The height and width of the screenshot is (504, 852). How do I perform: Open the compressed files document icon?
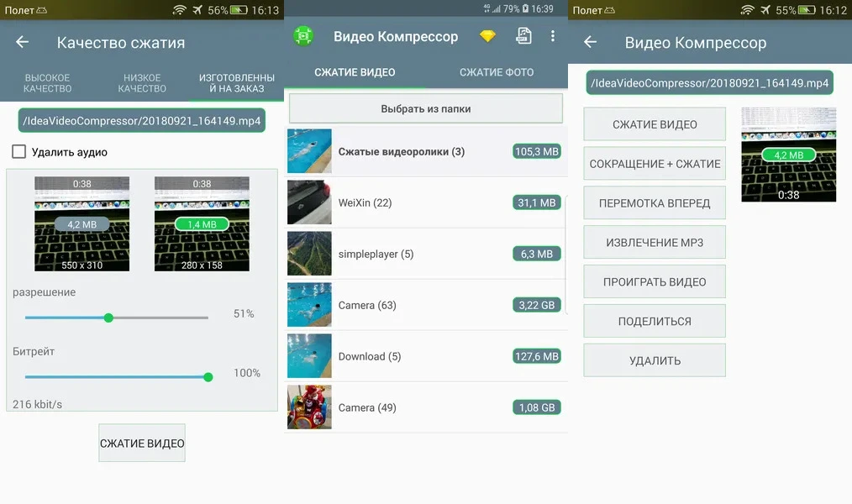point(523,36)
